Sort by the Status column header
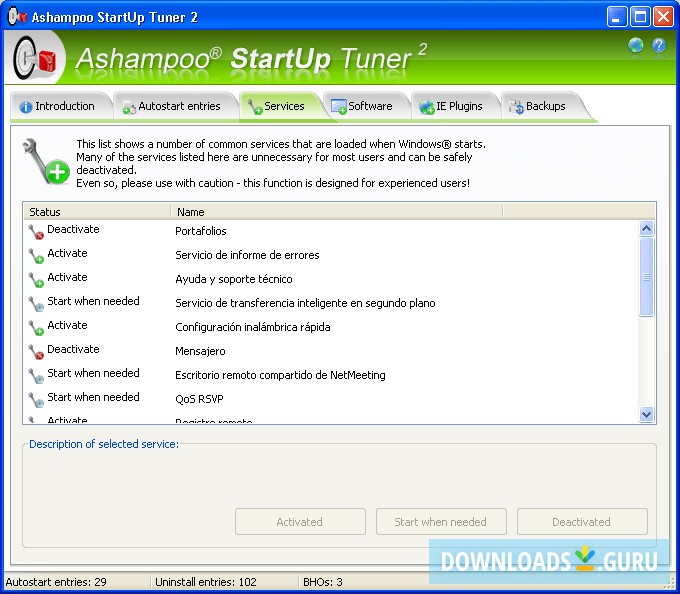 [97, 212]
